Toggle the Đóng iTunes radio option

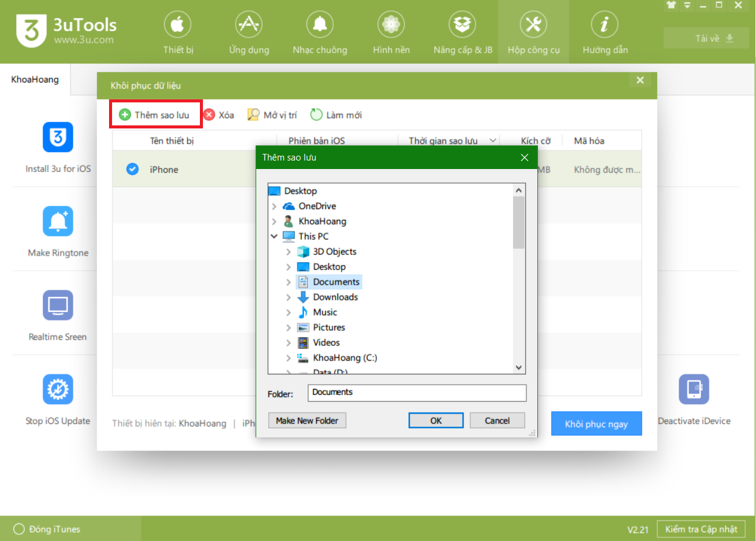[19, 529]
